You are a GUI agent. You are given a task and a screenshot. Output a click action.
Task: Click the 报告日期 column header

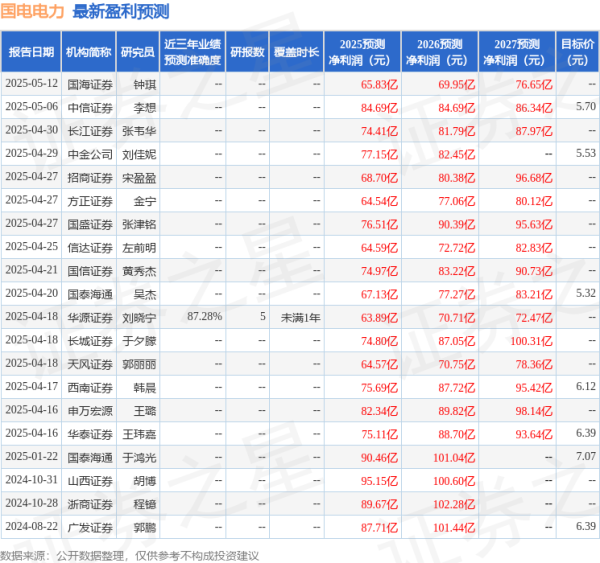pos(31,52)
